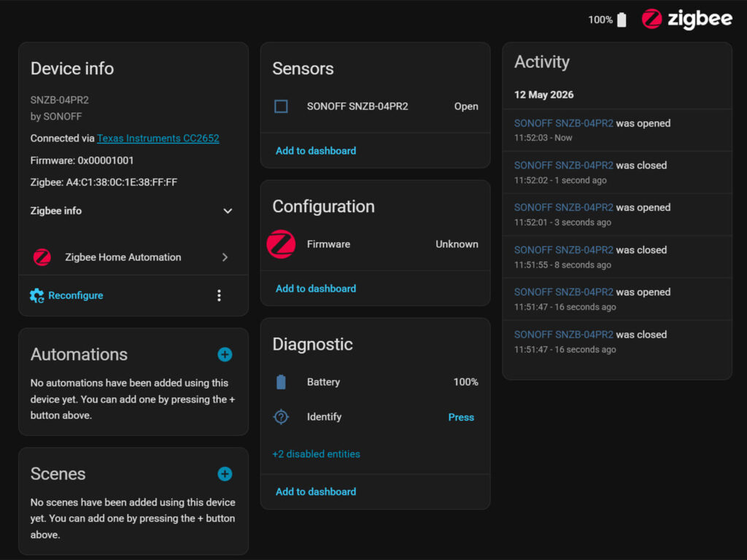The image size is (747, 560).
Task: Open the device link opened at 11:52:01
Action: (564, 208)
